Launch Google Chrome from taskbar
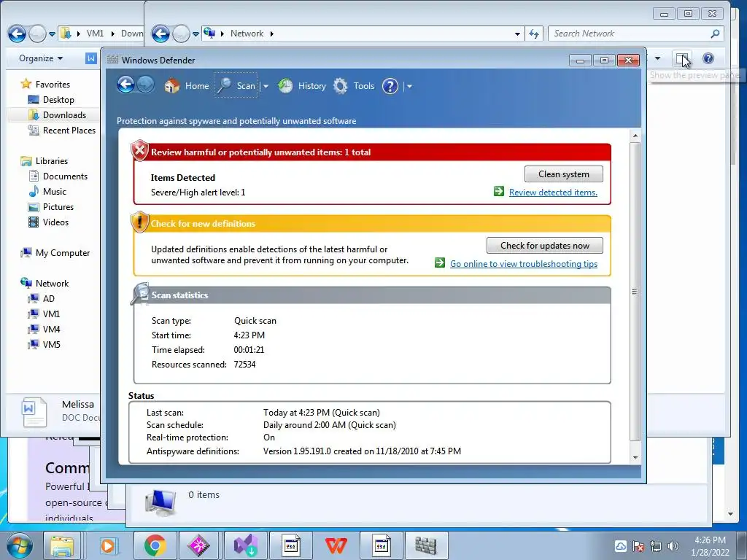Image resolution: width=747 pixels, height=560 pixels. (x=155, y=545)
